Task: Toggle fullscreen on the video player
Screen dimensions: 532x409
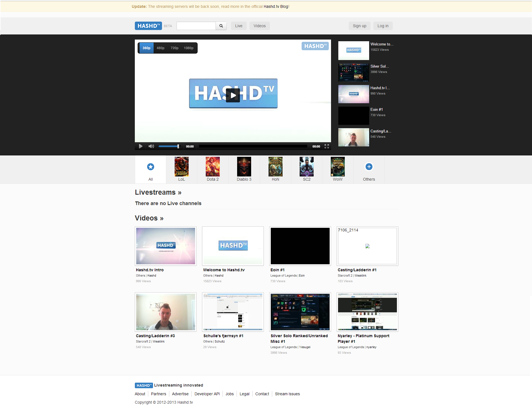Action: [326, 146]
